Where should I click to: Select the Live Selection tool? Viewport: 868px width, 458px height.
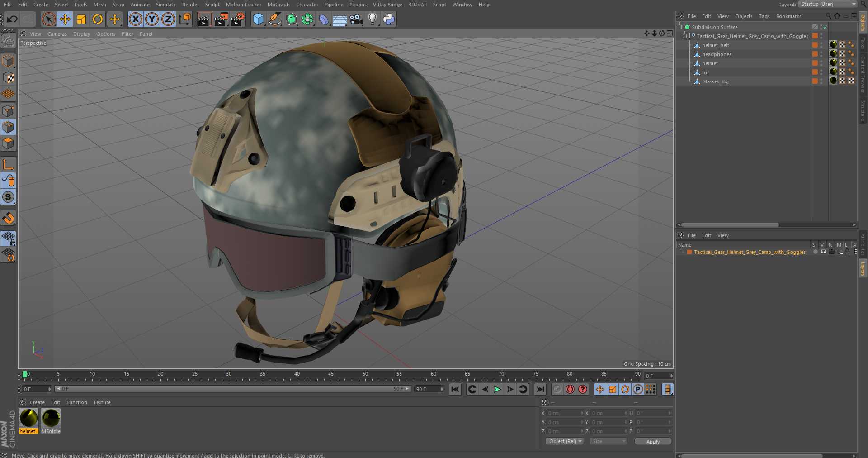point(48,19)
